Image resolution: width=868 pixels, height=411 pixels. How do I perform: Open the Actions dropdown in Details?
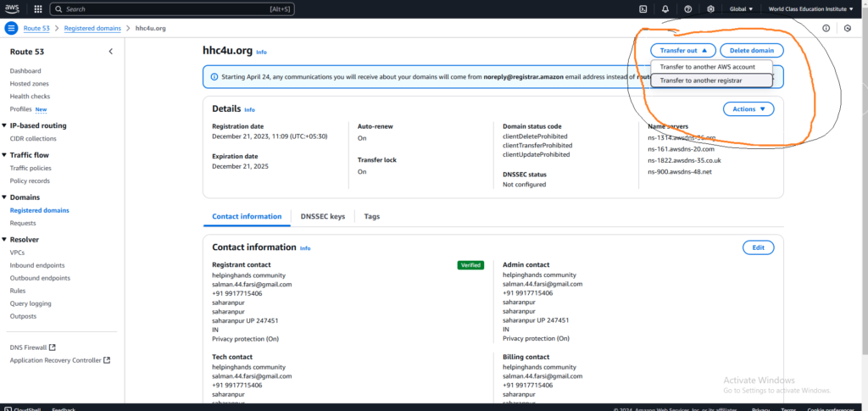(748, 109)
